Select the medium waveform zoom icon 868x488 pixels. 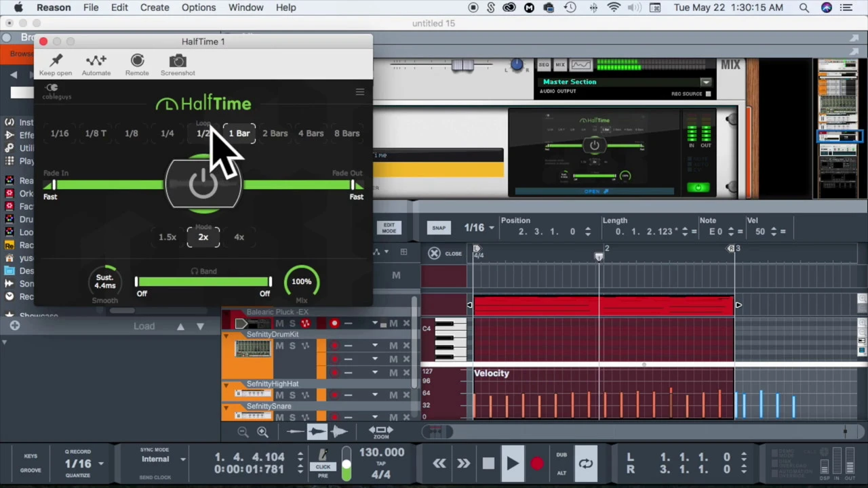(317, 432)
